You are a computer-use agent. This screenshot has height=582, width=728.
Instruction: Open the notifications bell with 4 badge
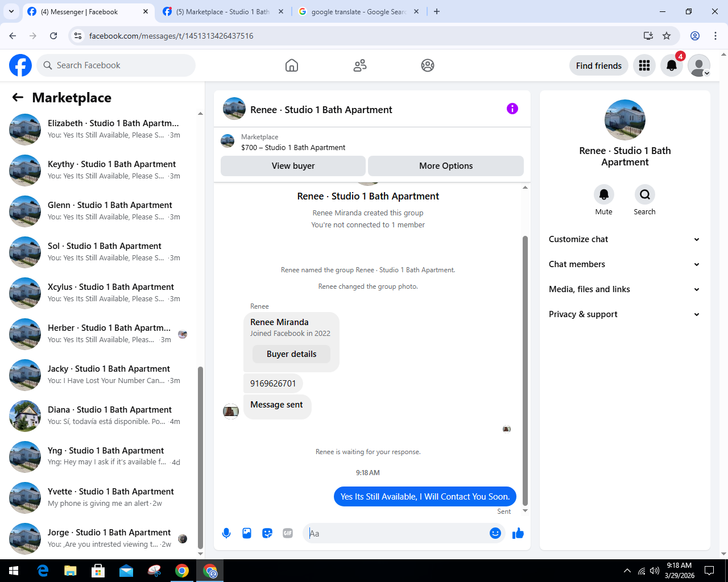coord(672,65)
